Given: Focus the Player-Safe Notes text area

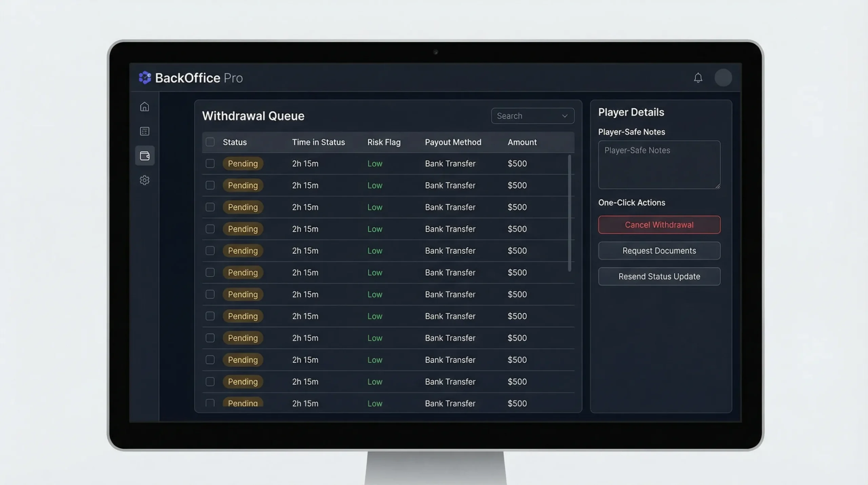Looking at the screenshot, I should [x=659, y=165].
